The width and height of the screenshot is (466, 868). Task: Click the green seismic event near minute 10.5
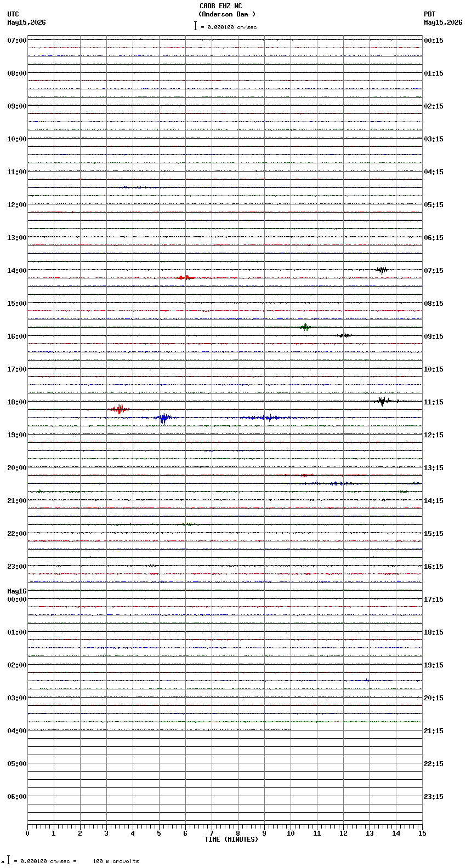(x=305, y=327)
